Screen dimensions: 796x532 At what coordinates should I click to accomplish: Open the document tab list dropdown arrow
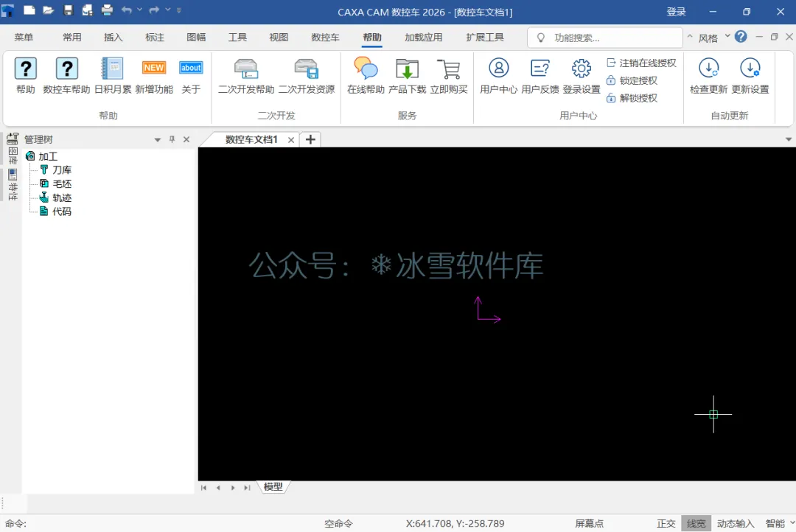(x=789, y=139)
